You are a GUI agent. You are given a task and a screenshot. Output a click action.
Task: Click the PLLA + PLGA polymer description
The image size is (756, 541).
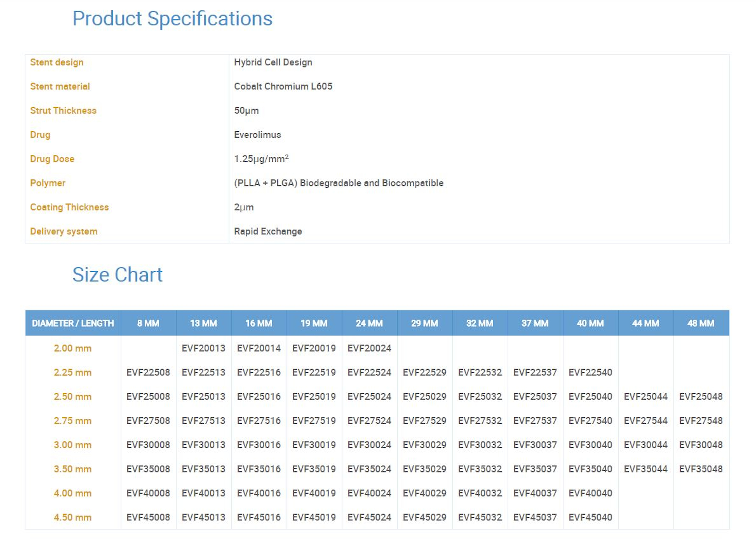click(339, 183)
